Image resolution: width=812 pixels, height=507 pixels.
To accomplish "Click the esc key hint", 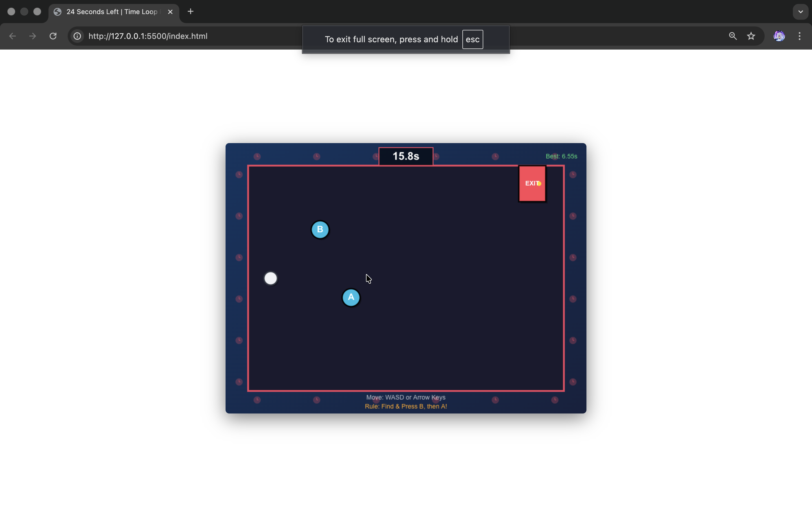I will tap(473, 39).
